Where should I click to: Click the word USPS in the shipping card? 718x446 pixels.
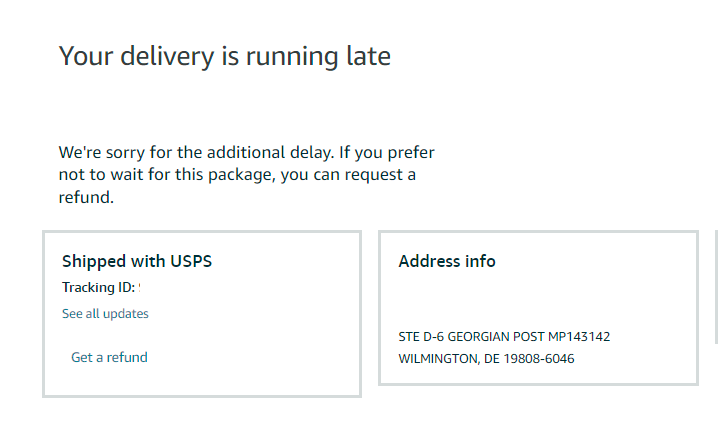coord(191,261)
